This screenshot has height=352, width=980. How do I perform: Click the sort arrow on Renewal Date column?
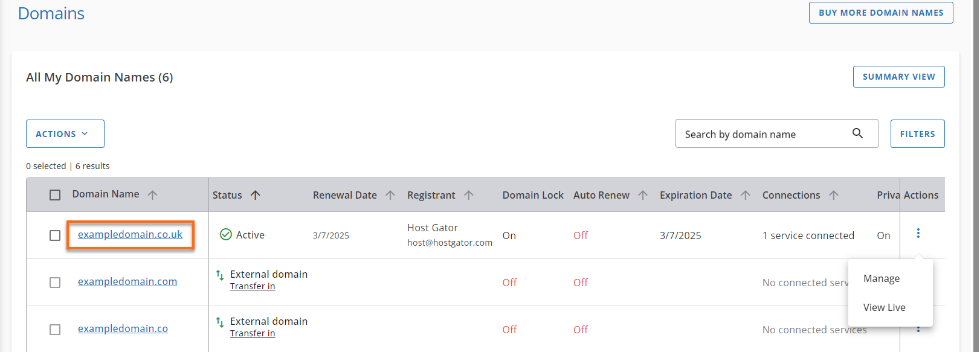click(391, 194)
